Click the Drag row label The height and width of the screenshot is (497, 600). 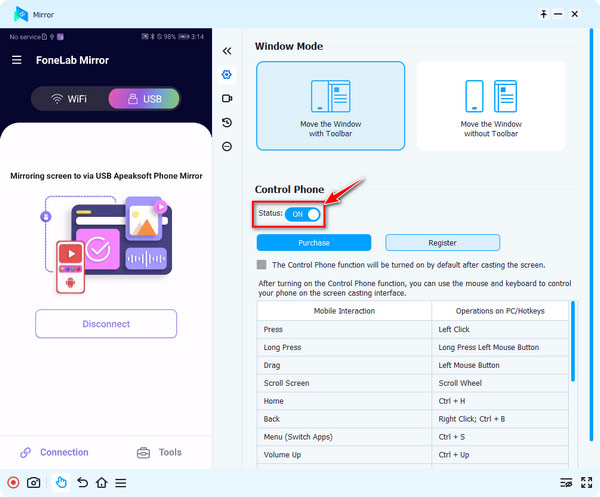click(x=272, y=365)
